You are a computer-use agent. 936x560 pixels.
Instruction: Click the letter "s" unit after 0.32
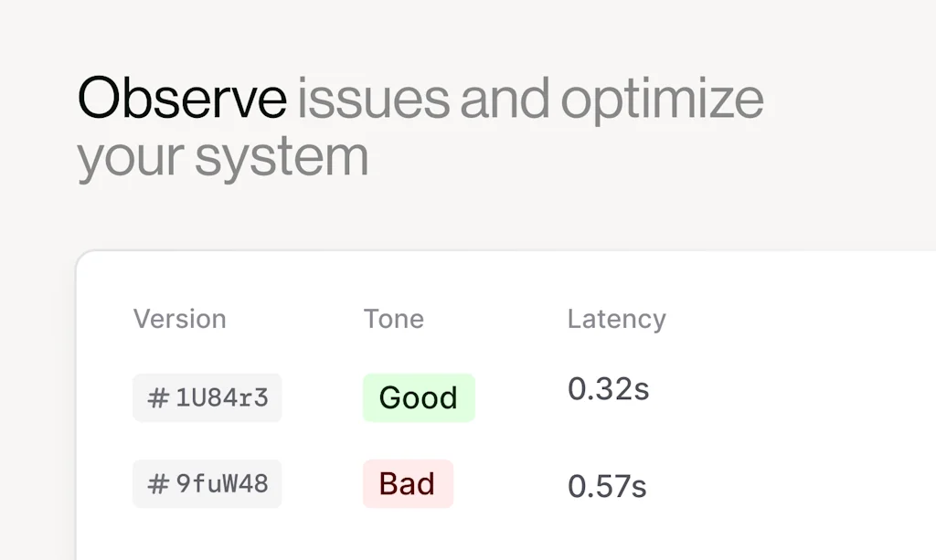point(642,390)
